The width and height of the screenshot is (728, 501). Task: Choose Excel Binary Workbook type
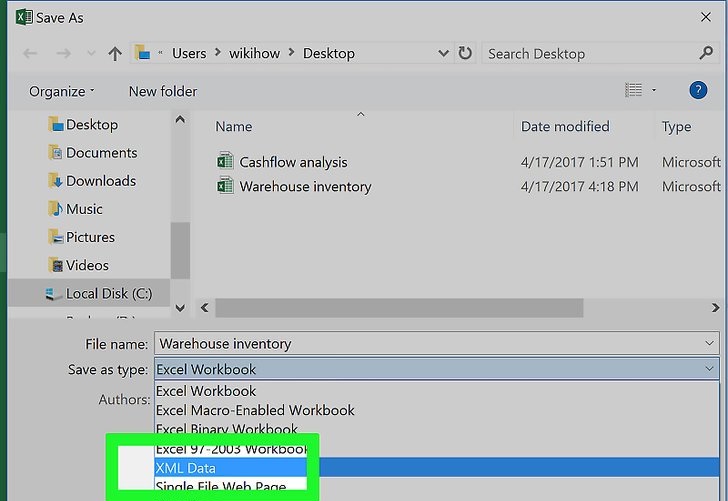[436, 429]
